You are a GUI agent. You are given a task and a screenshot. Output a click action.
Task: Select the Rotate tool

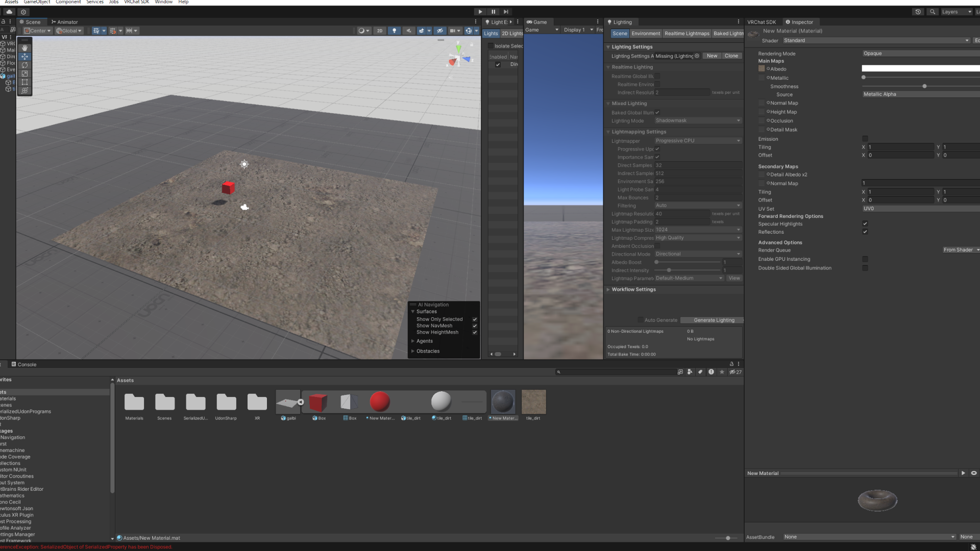click(x=24, y=65)
